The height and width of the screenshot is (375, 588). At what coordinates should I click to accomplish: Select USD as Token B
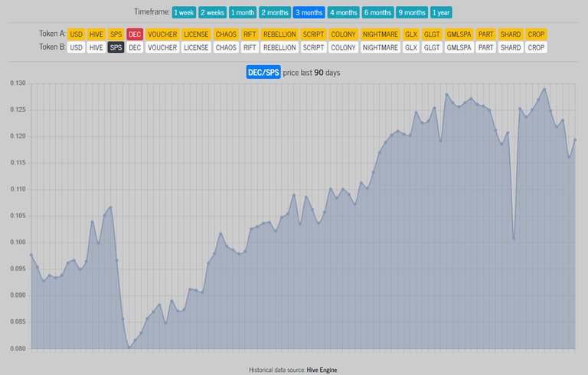[76, 47]
